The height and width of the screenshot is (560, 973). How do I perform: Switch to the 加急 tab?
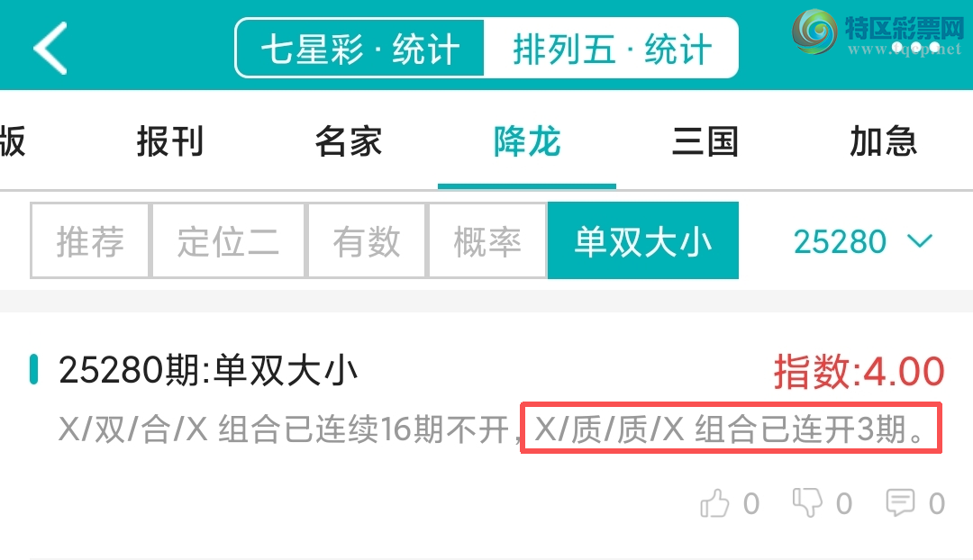click(883, 141)
